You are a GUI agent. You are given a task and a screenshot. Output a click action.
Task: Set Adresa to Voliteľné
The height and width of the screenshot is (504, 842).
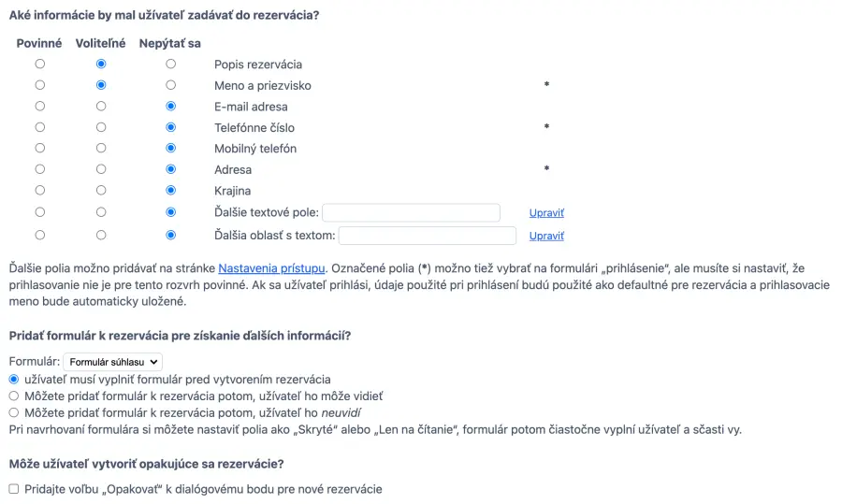click(x=101, y=169)
